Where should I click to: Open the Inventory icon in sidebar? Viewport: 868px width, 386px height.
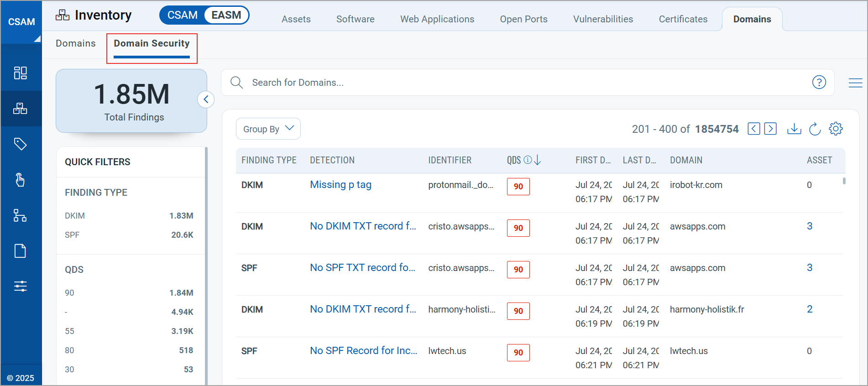coord(21,109)
